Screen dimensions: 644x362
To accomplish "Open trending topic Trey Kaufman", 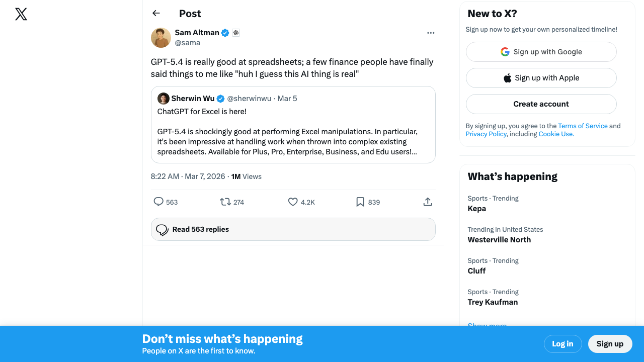I will coord(493,302).
